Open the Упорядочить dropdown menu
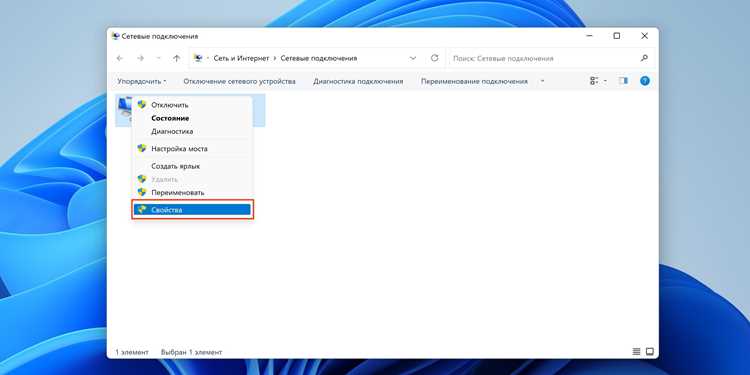The width and height of the screenshot is (750, 375). [x=142, y=81]
